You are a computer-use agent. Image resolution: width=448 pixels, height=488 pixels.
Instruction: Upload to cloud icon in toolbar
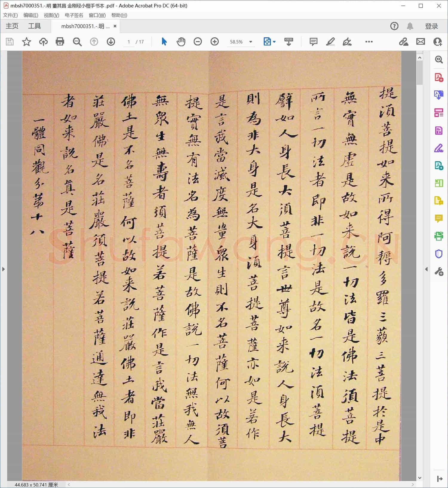coord(43,42)
